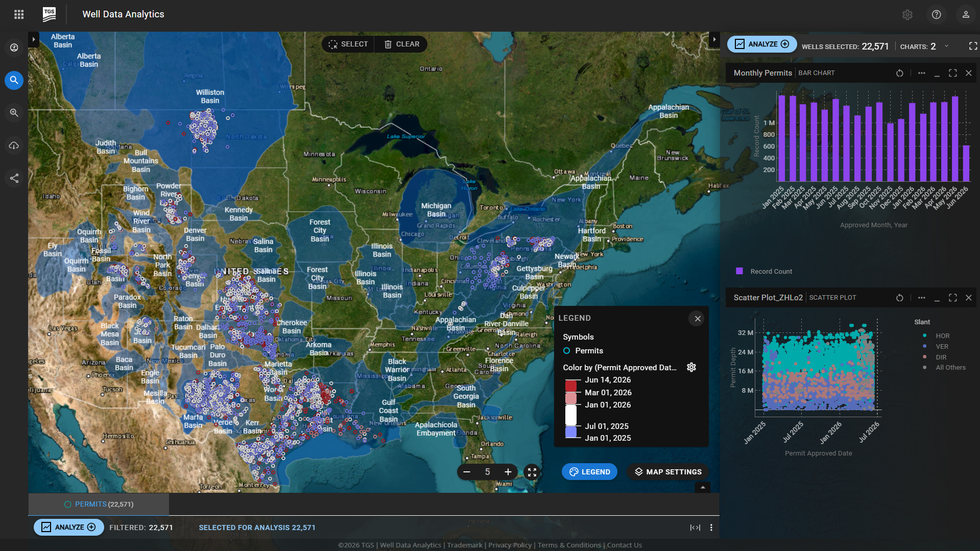Expand the left panel arrow
This screenshot has width=980, height=551.
(34, 39)
